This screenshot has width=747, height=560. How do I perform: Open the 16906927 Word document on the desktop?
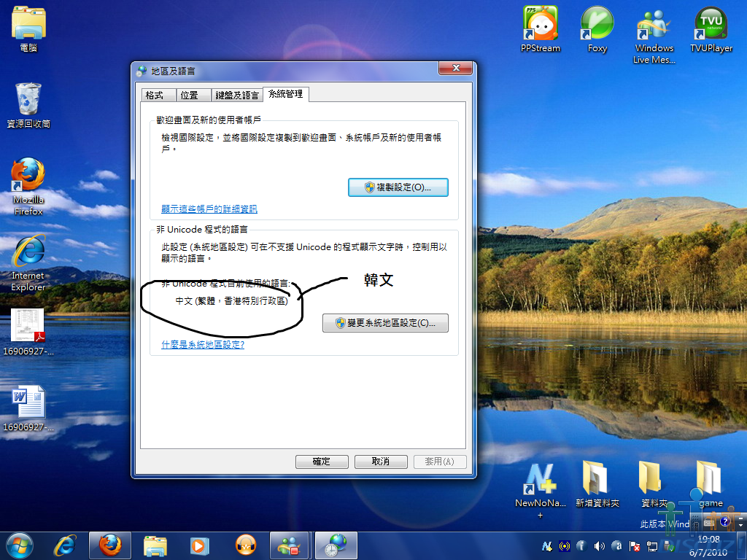pyautogui.click(x=28, y=408)
